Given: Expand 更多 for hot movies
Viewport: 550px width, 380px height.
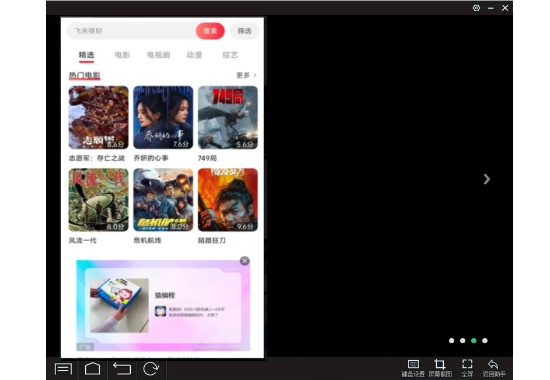Looking at the screenshot, I should coord(246,75).
